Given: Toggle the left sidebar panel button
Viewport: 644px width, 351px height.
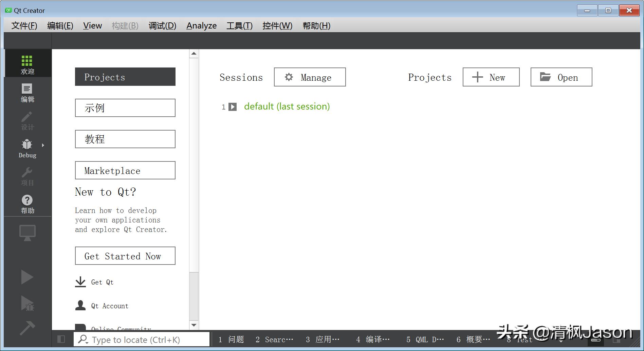Looking at the screenshot, I should point(61,339).
